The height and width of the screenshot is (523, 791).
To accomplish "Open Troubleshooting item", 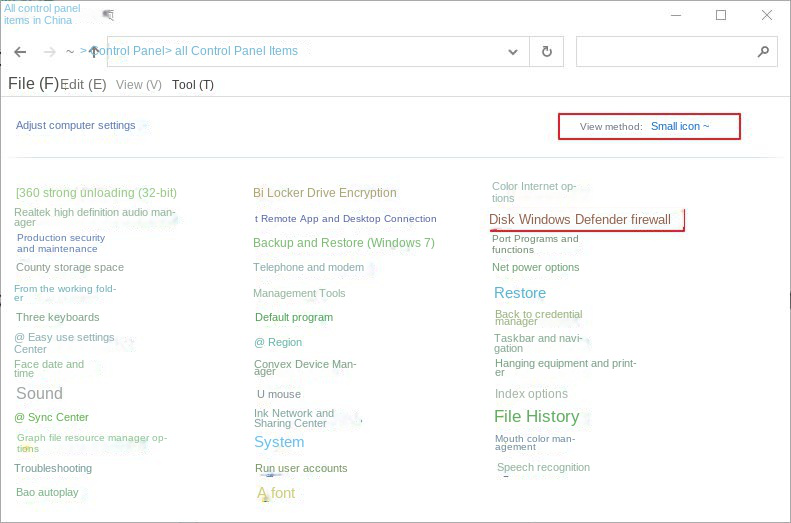I will click(x=53, y=468).
